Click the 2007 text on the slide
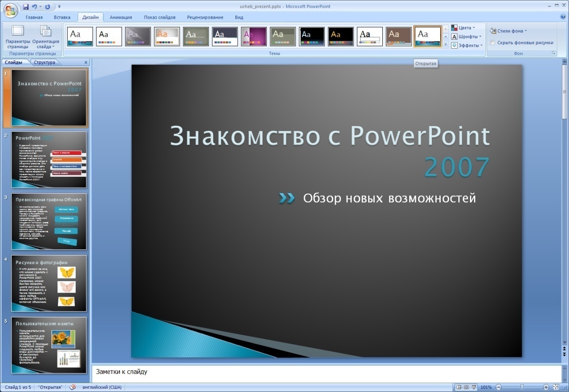Screen dimensions: 569x392 (x=457, y=167)
